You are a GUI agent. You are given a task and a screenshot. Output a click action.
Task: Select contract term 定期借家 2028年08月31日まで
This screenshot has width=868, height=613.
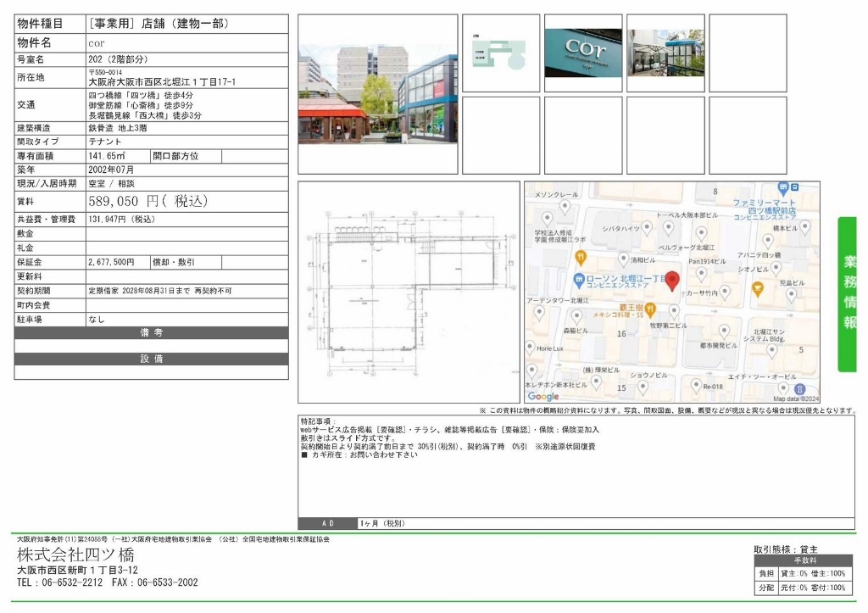(139, 291)
